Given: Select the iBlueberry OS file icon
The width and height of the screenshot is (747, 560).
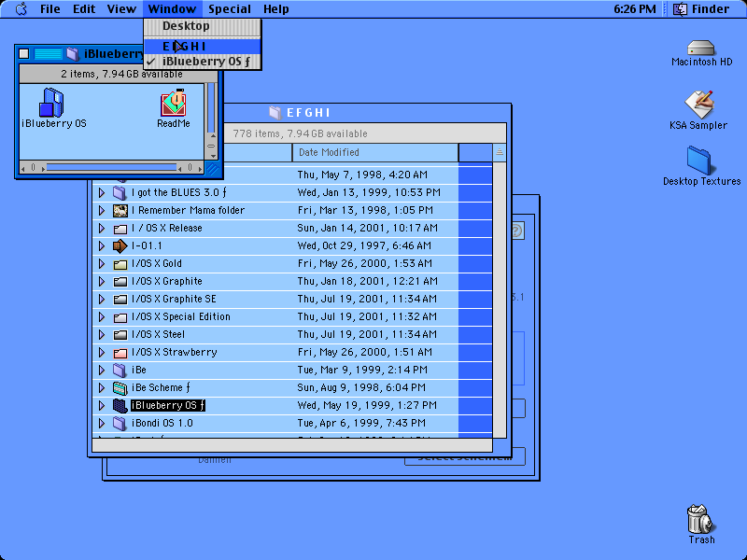Looking at the screenshot, I should click(51, 103).
